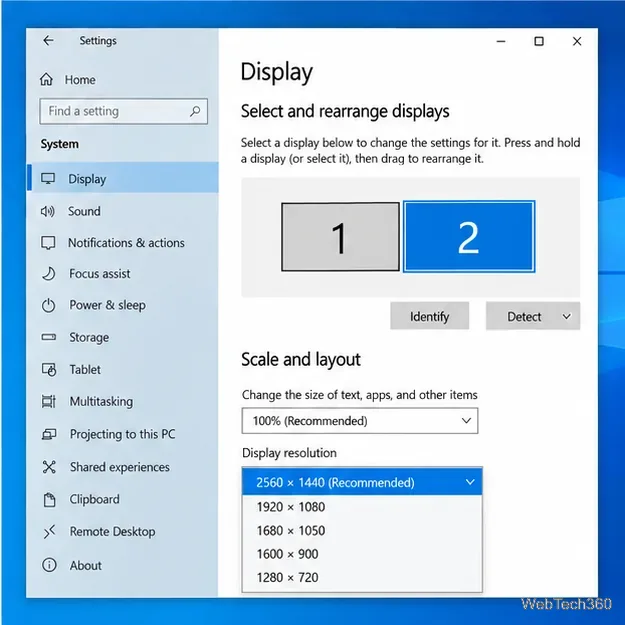This screenshot has width=625, height=625.
Task: Open the Home settings page
Action: (x=80, y=80)
